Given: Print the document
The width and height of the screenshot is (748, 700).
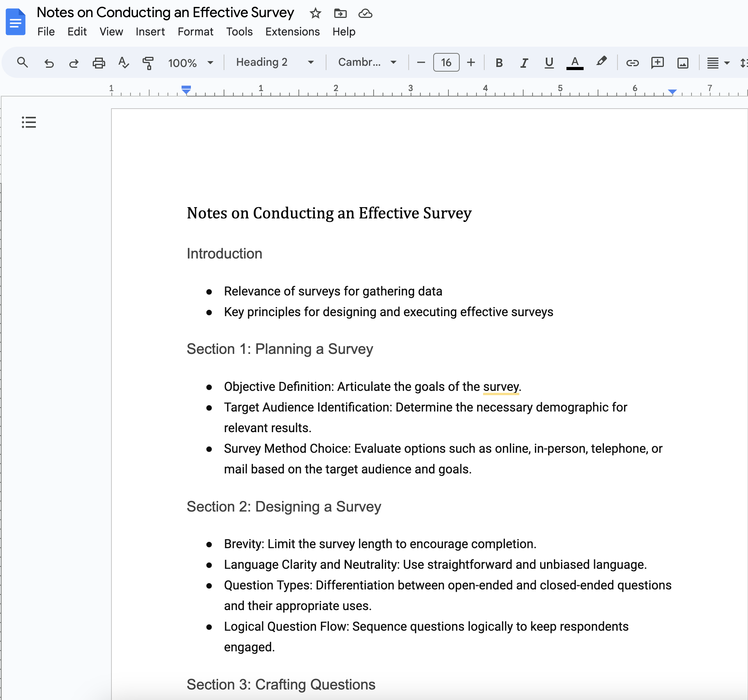Looking at the screenshot, I should 99,63.
